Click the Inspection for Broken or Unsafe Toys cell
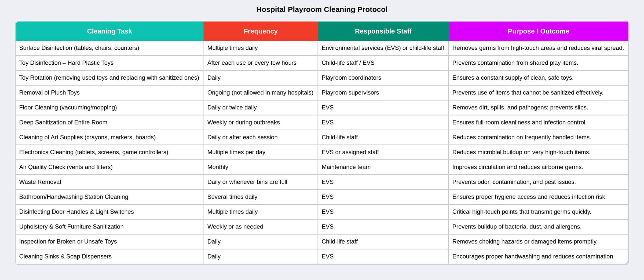The image size is (644, 280). pyautogui.click(x=68, y=242)
